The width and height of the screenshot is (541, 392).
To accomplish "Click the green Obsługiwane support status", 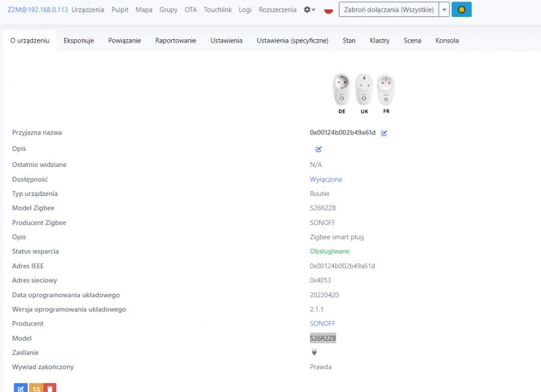I will (329, 251).
